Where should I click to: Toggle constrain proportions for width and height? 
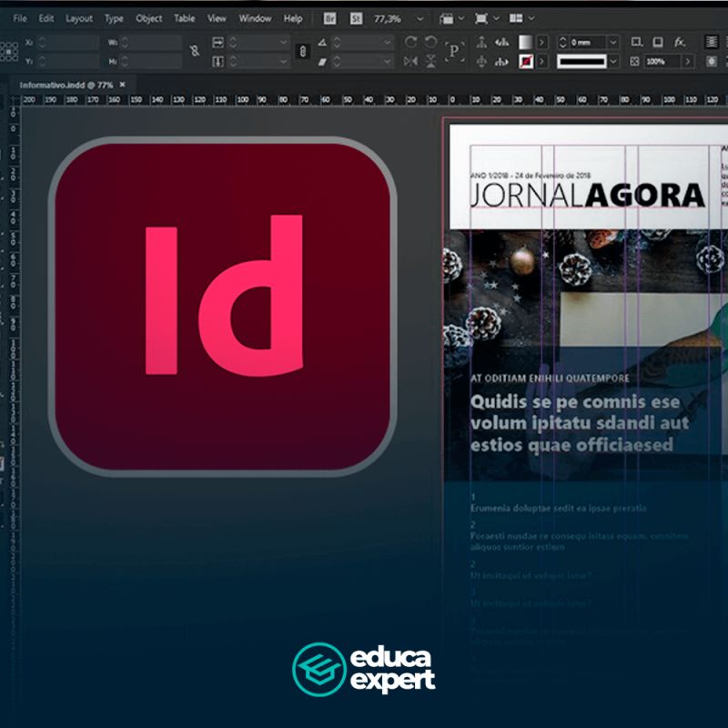(195, 52)
